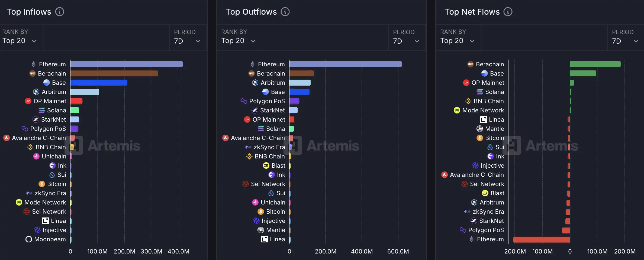
Task: Click the Avalanche C-Chain icon in Top Inflows
Action: pos(7,138)
